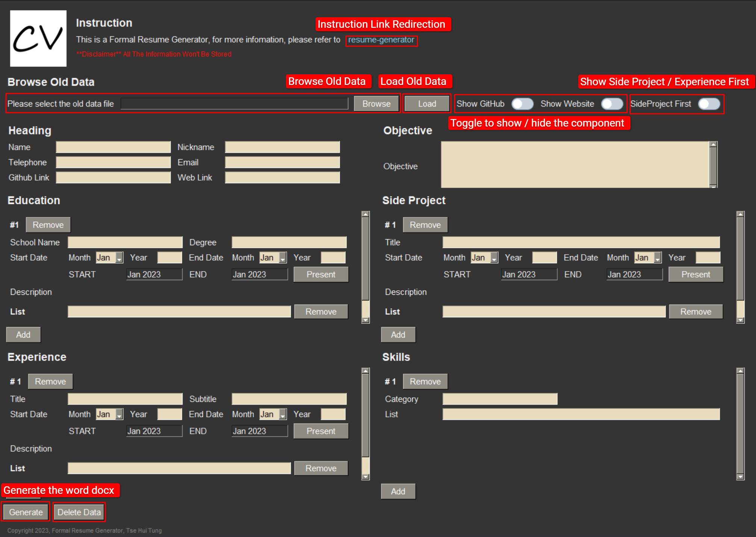Enable the Show Website switch
The height and width of the screenshot is (537, 756).
pyautogui.click(x=612, y=104)
